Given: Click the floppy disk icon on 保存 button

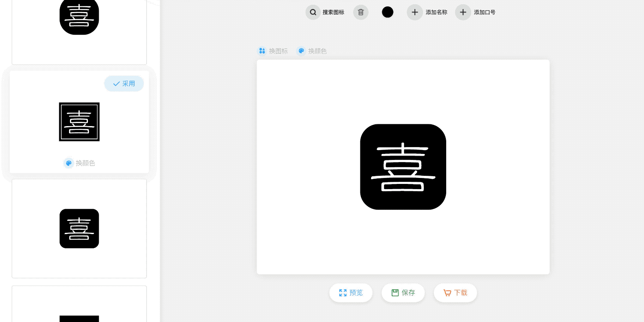Looking at the screenshot, I should click(x=395, y=293).
